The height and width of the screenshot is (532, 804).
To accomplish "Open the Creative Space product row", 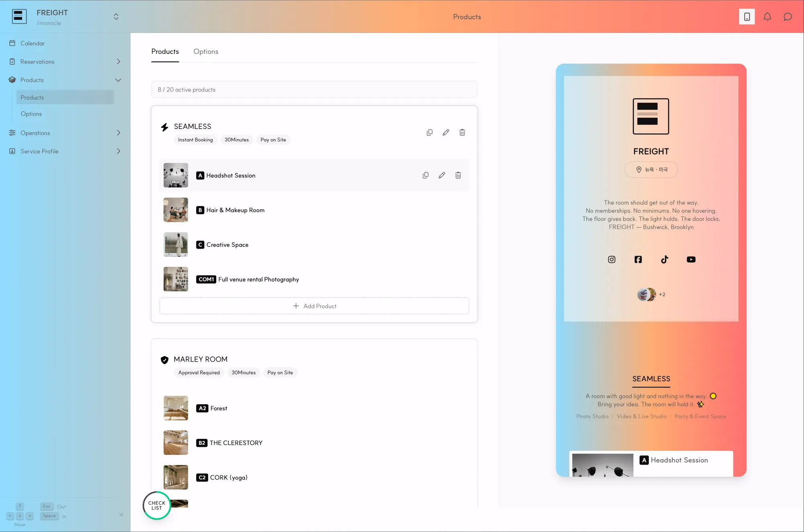I will (314, 244).
